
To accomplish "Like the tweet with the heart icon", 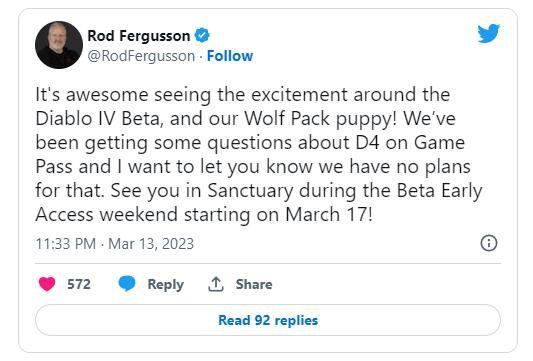I will click(x=47, y=284).
